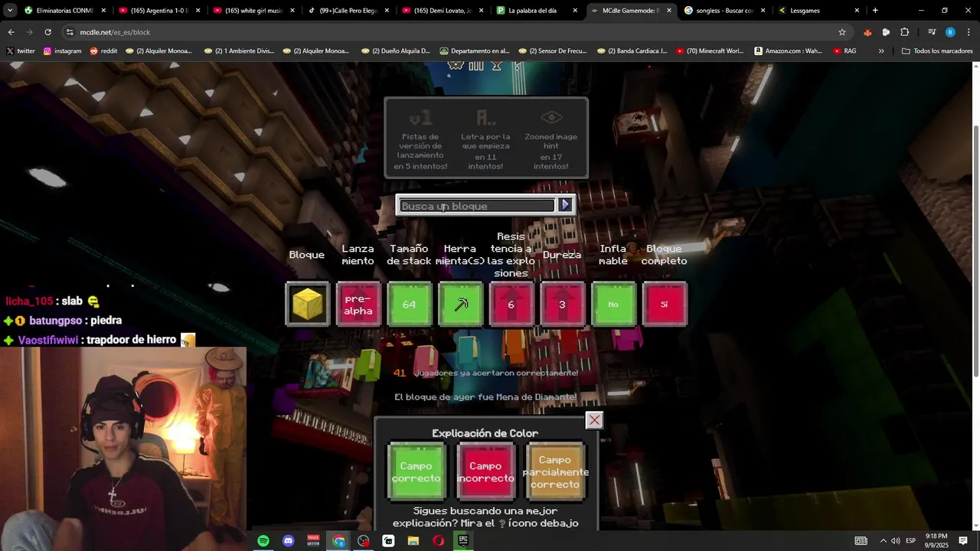Viewport: 980px width, 551px height.
Task: Open the media control music icon
Action: pyautogui.click(x=932, y=32)
